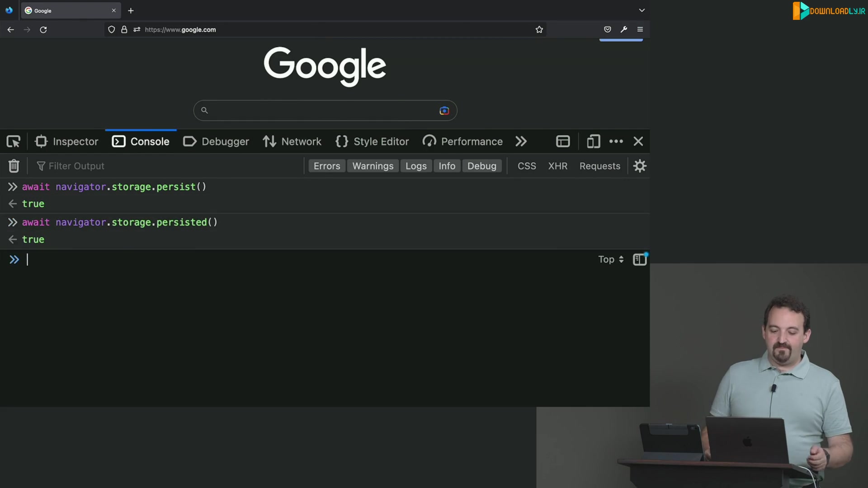Toggle the multiline console editor icon
Viewport: 868px width, 488px height.
pos(639,259)
